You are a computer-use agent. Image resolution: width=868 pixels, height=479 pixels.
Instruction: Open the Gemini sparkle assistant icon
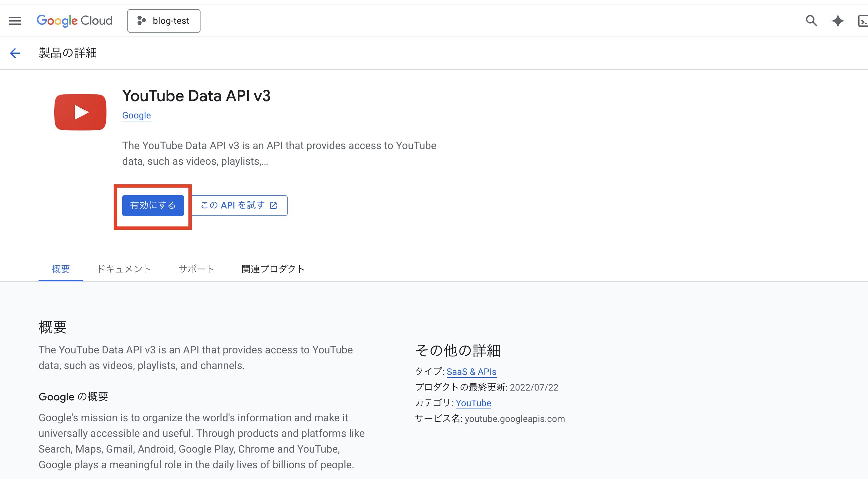(838, 21)
